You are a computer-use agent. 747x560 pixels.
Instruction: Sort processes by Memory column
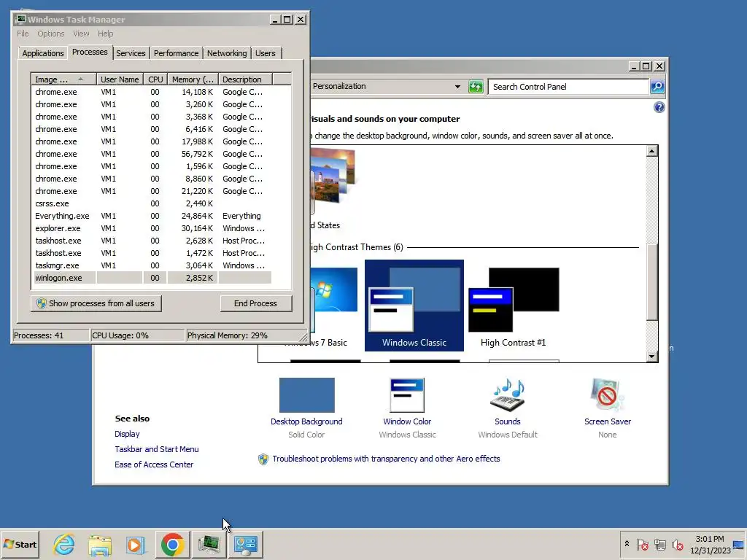[x=193, y=79]
